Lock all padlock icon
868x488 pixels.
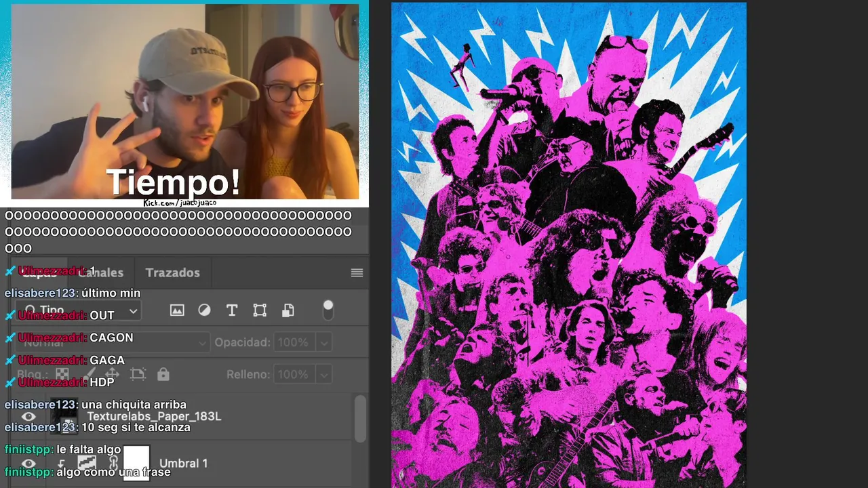pyautogui.click(x=163, y=374)
